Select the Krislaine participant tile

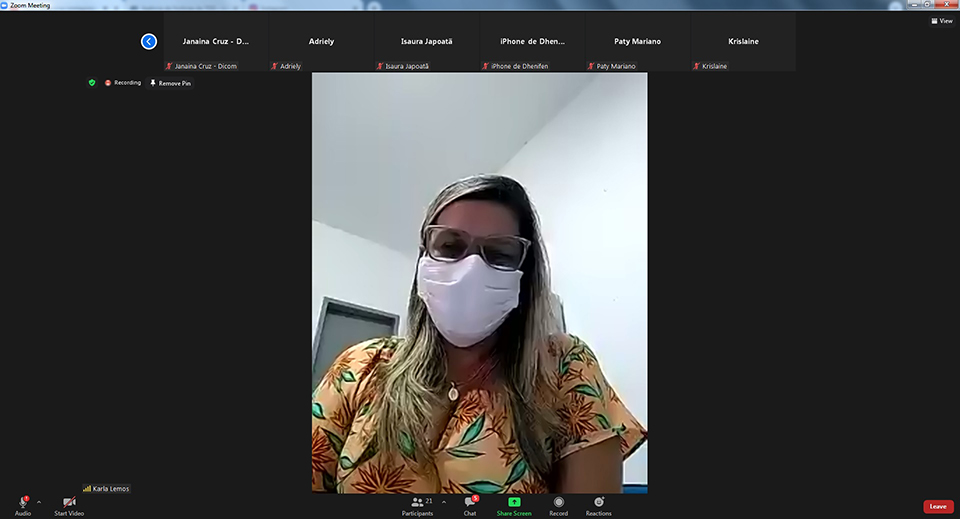743,42
